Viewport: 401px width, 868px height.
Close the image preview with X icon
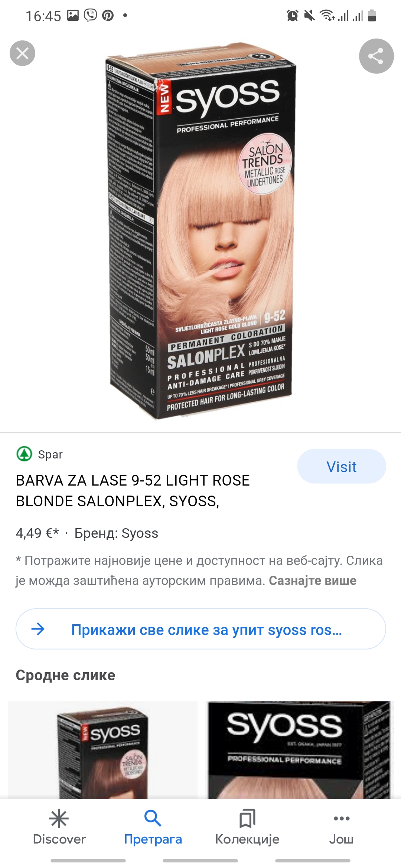[22, 53]
